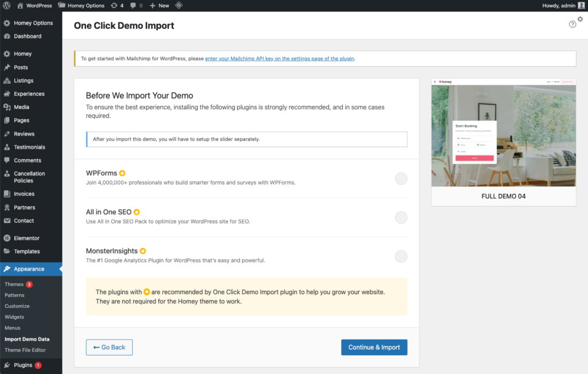Open Theme File Editor submenu item
This screenshot has height=374, width=588.
pos(25,350)
